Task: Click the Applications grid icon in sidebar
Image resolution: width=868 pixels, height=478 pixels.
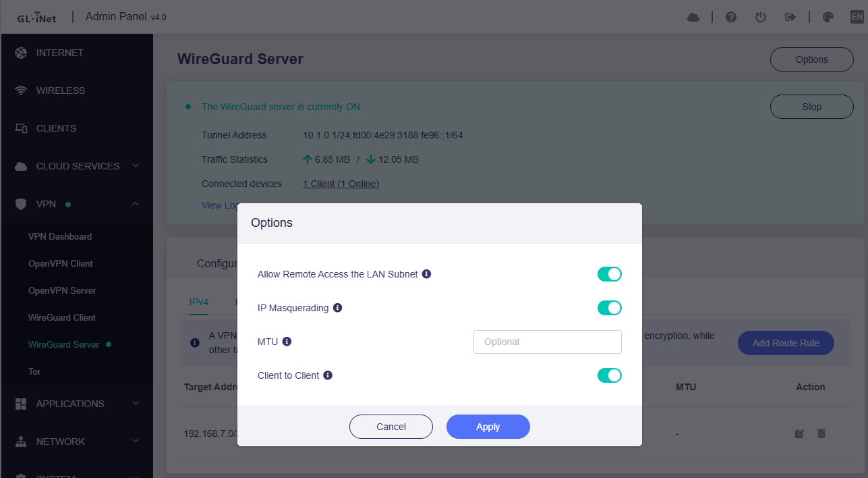Action: [x=21, y=404]
